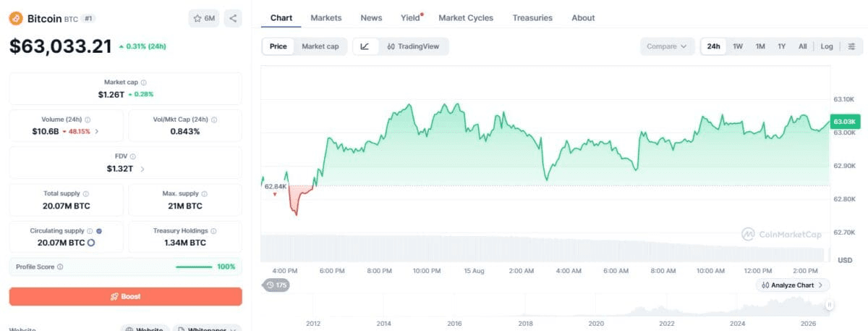This screenshot has width=868, height=331.
Task: Expand Volume (24h) chevron arrow
Action: [x=97, y=132]
